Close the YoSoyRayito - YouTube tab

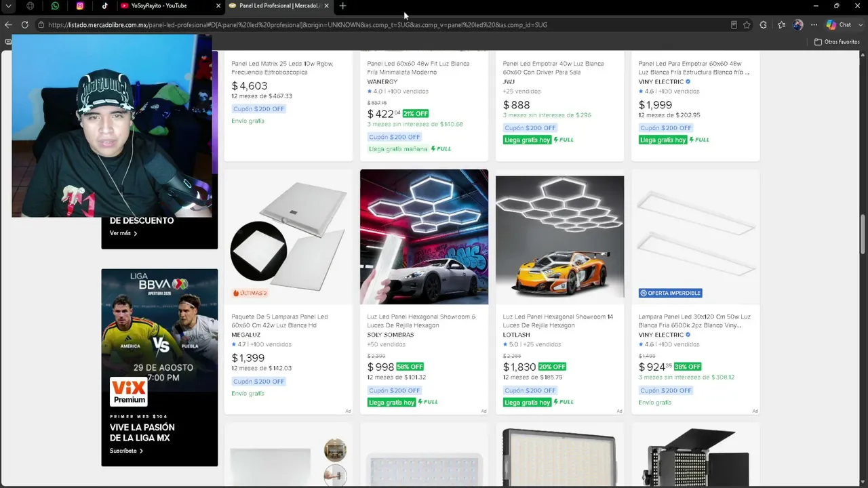[x=218, y=6]
